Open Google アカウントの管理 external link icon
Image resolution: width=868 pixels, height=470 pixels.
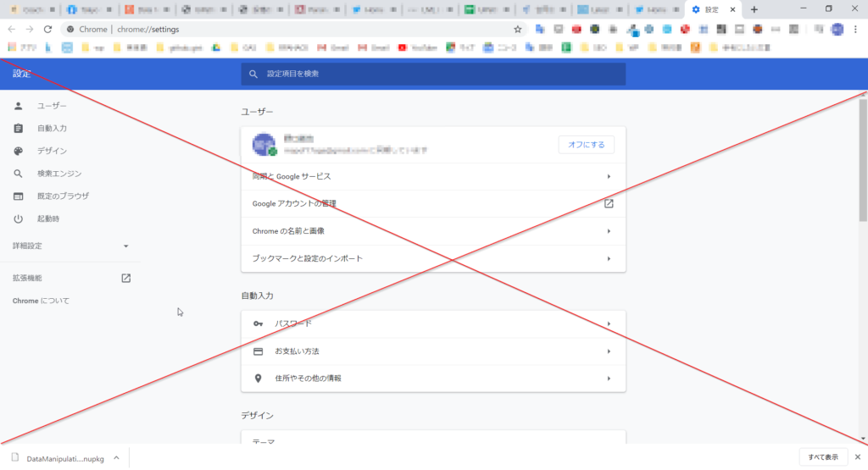coord(609,203)
